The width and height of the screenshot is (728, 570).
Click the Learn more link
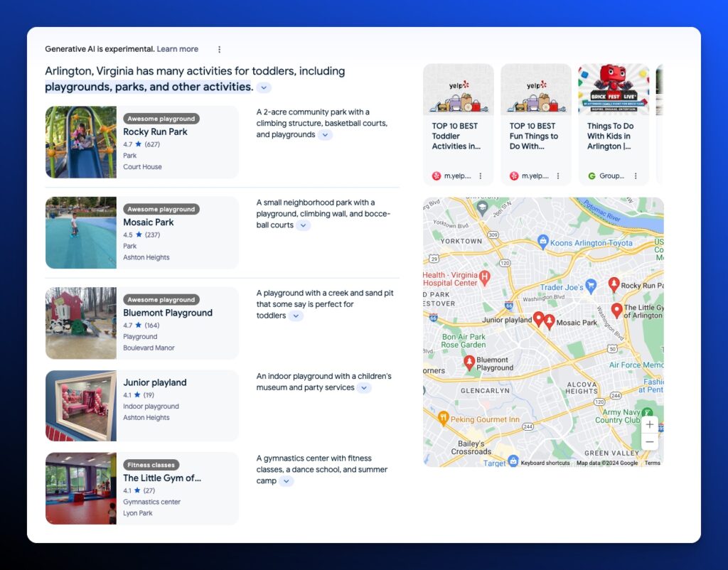178,49
